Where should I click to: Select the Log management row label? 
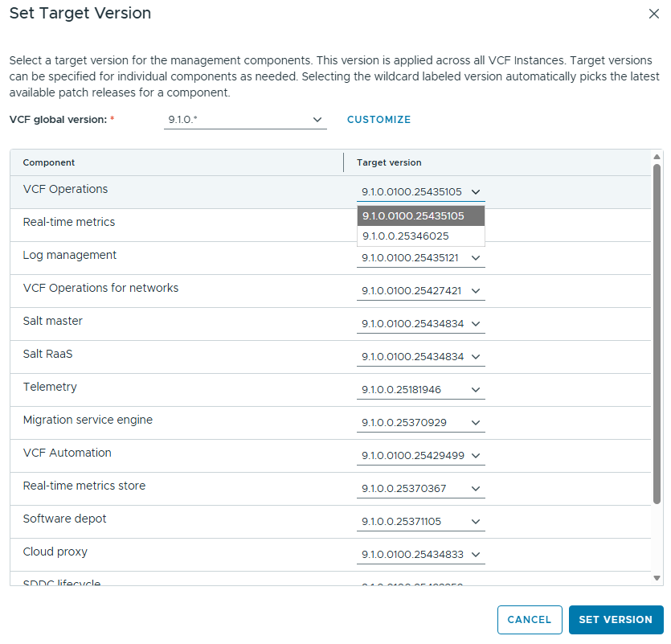click(70, 255)
